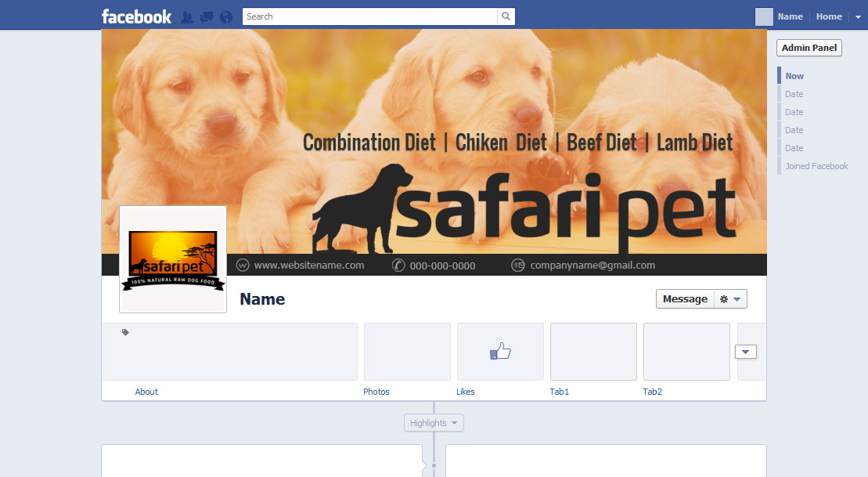Open the About link
The image size is (868, 477).
point(146,392)
